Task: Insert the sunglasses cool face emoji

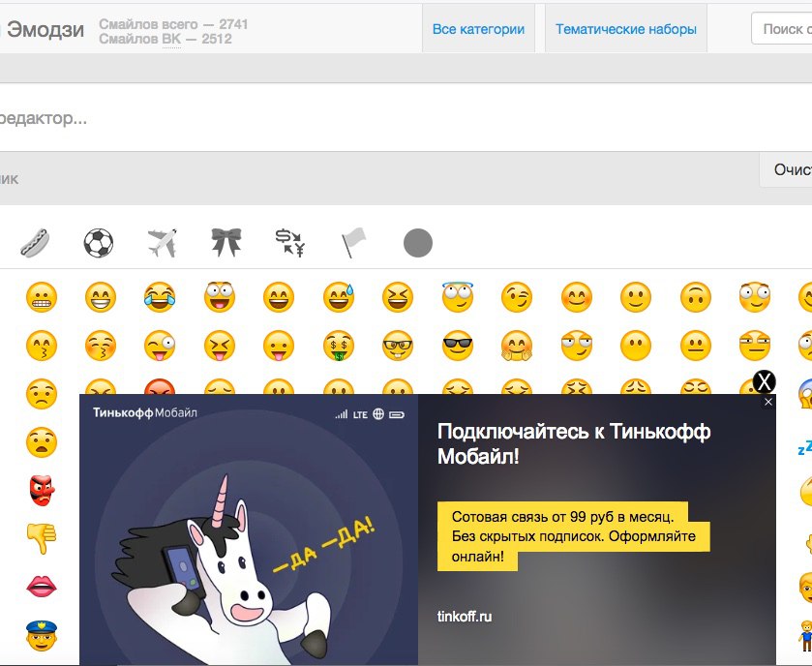Action: click(458, 346)
